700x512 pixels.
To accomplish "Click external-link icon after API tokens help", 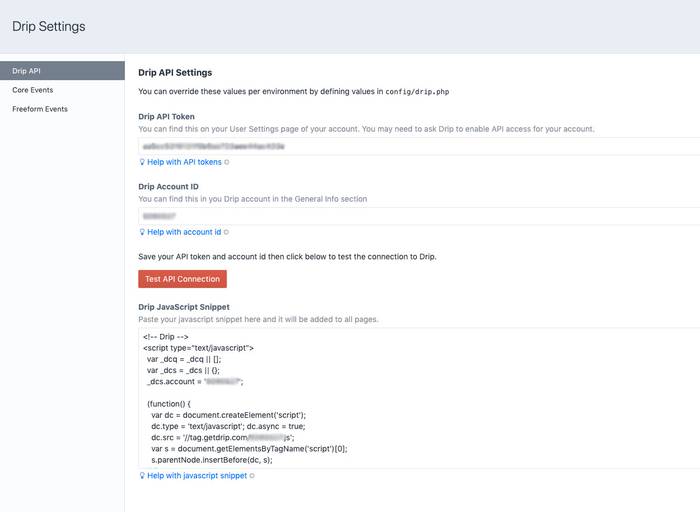I will 226,162.
